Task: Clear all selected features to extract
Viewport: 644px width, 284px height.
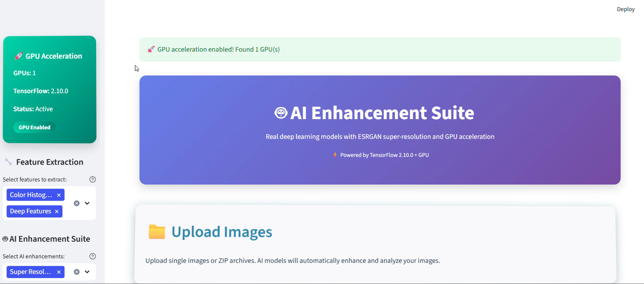Action: click(x=77, y=203)
